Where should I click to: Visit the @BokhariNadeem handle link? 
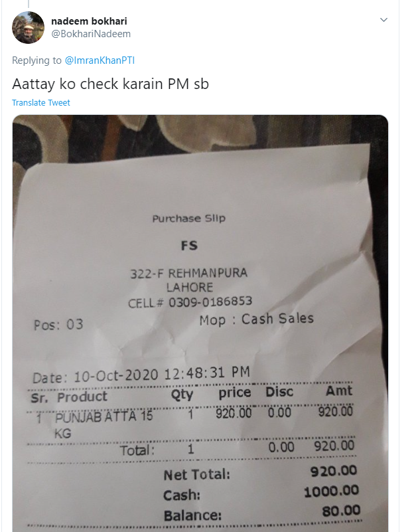pos(91,34)
